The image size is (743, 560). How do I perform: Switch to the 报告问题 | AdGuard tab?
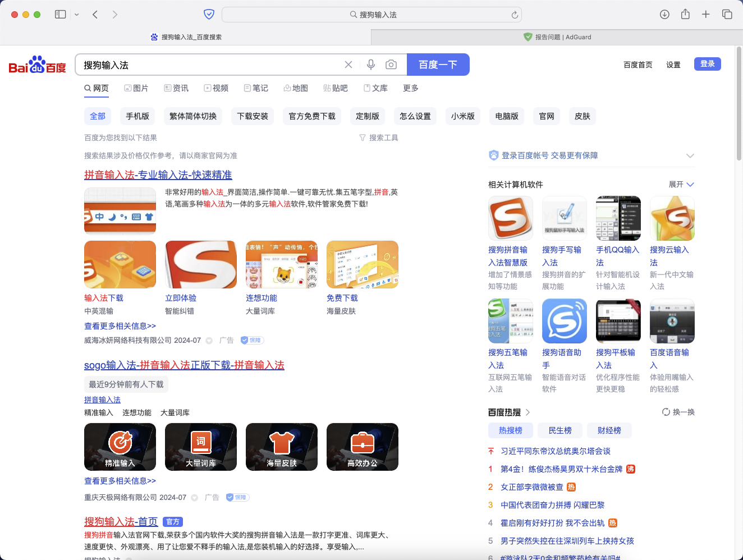pos(557,37)
